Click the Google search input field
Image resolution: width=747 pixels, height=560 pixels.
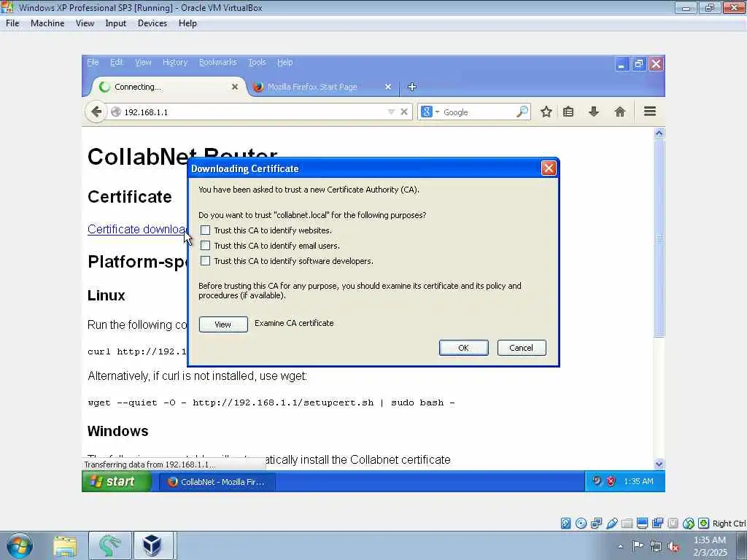[x=478, y=112]
